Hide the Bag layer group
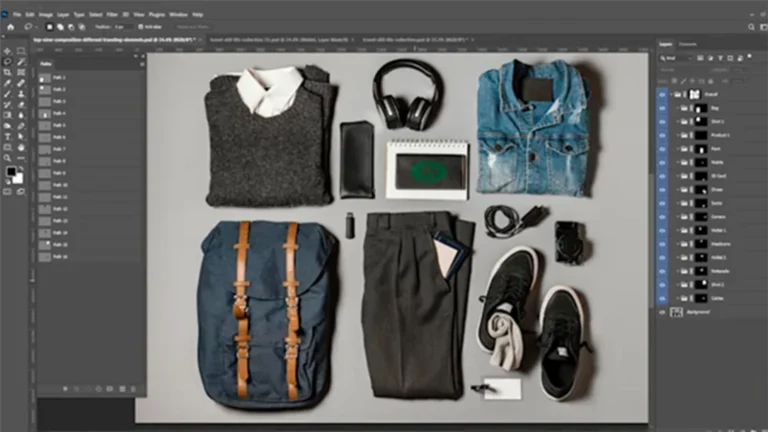 [x=662, y=108]
